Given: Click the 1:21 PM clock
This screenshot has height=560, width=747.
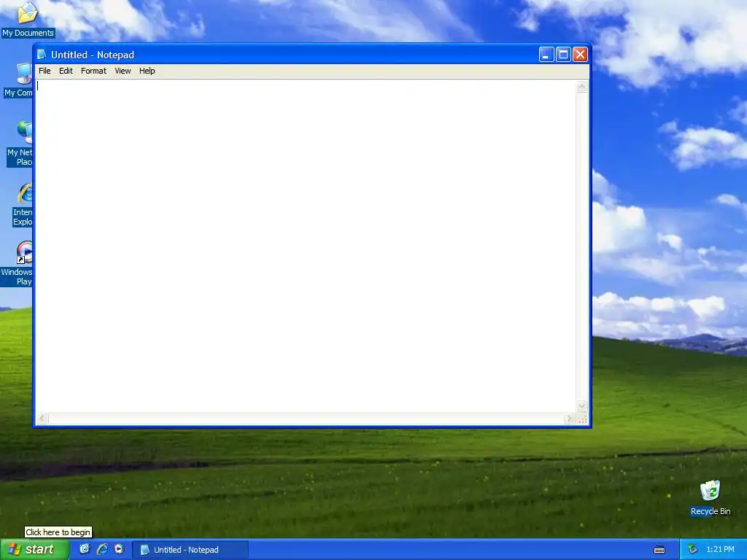Looking at the screenshot, I should 720,550.
